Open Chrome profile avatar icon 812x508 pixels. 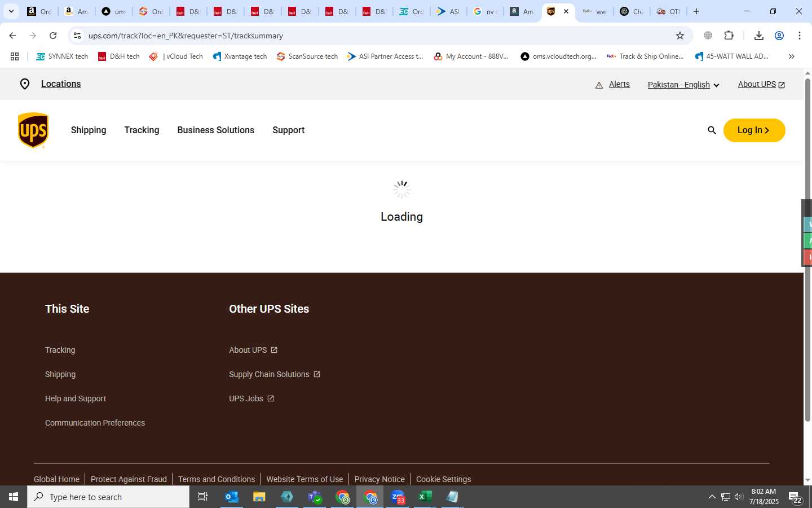point(779,36)
